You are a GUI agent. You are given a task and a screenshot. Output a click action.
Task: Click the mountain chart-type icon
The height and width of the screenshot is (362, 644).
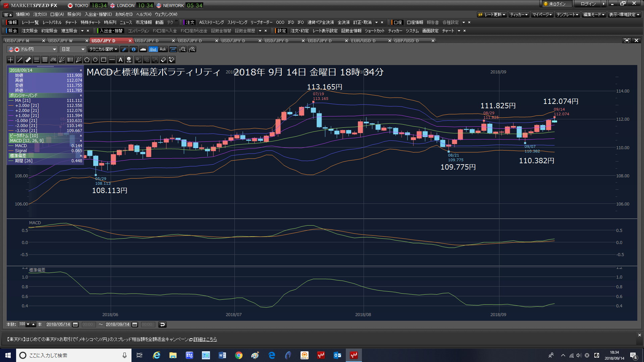tap(143, 49)
